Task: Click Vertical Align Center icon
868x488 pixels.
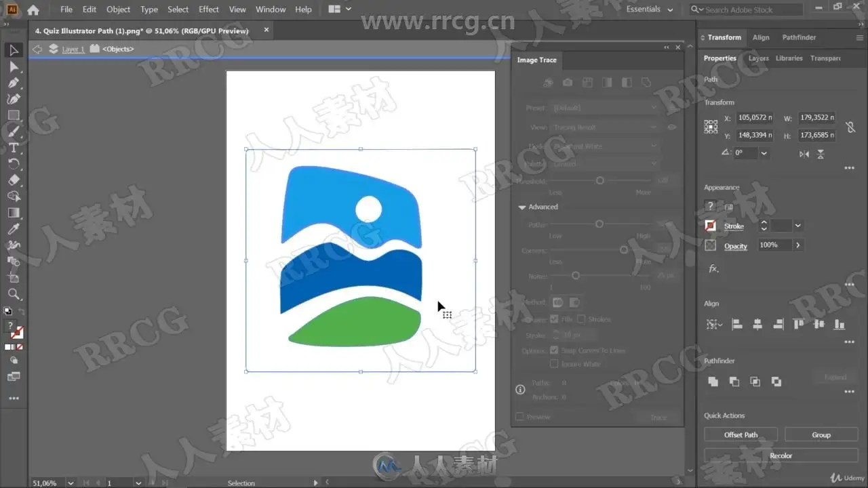Action: coord(820,325)
